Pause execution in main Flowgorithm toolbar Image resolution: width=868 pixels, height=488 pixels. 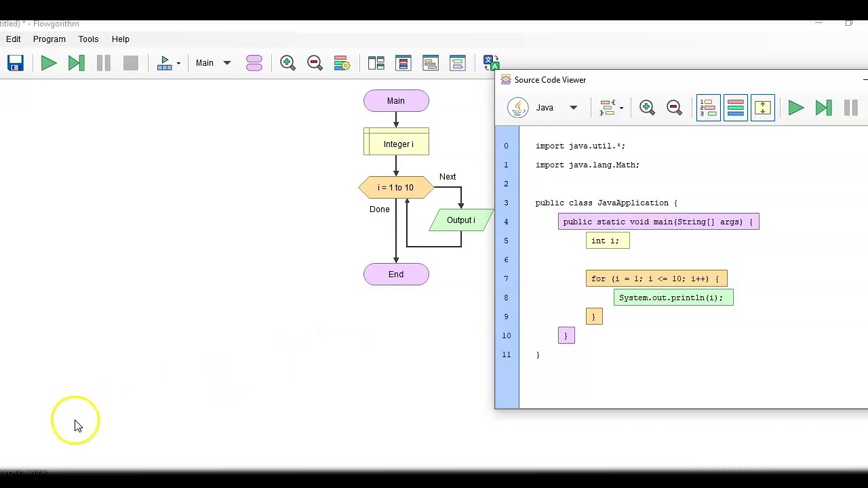coord(103,63)
